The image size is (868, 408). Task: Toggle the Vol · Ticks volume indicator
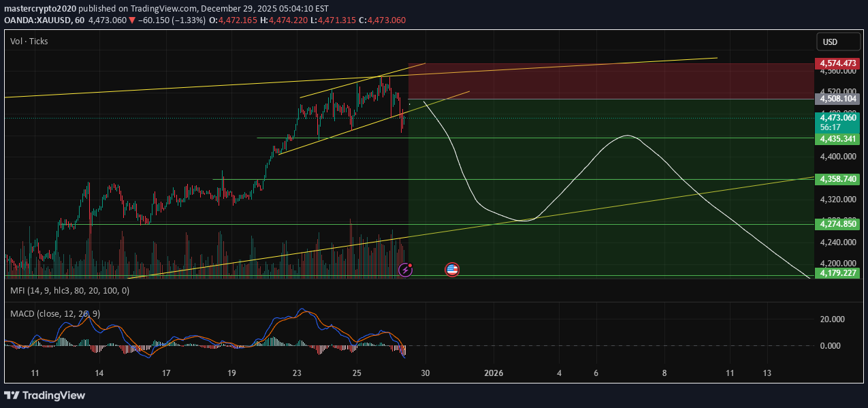pyautogui.click(x=26, y=41)
